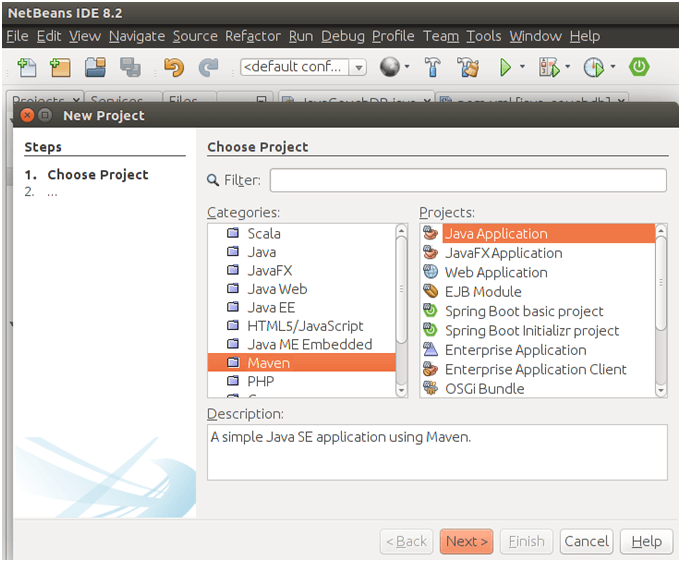Click the green power icon in toolbar
The image size is (681, 562).
click(639, 67)
